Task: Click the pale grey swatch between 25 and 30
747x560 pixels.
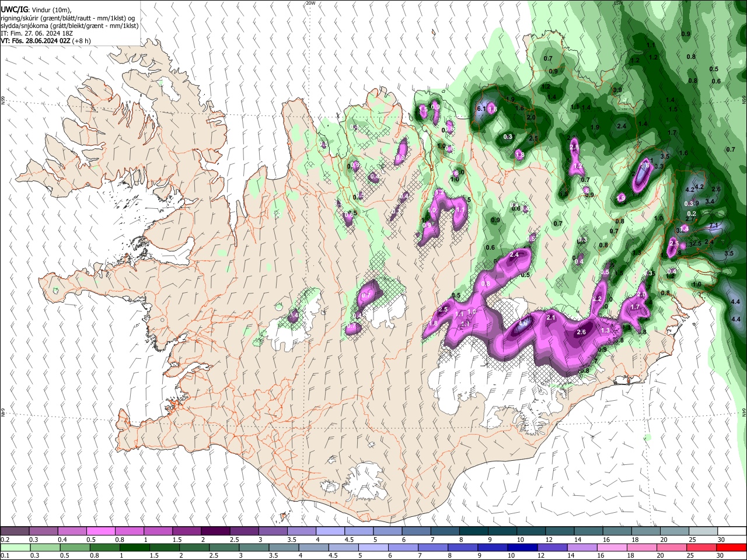Action: click(703, 531)
